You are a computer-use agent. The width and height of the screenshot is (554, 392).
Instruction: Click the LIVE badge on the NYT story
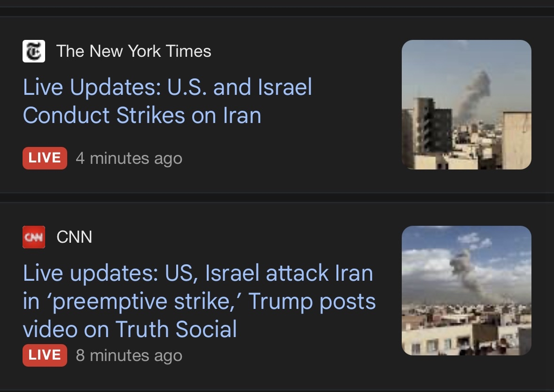point(45,158)
